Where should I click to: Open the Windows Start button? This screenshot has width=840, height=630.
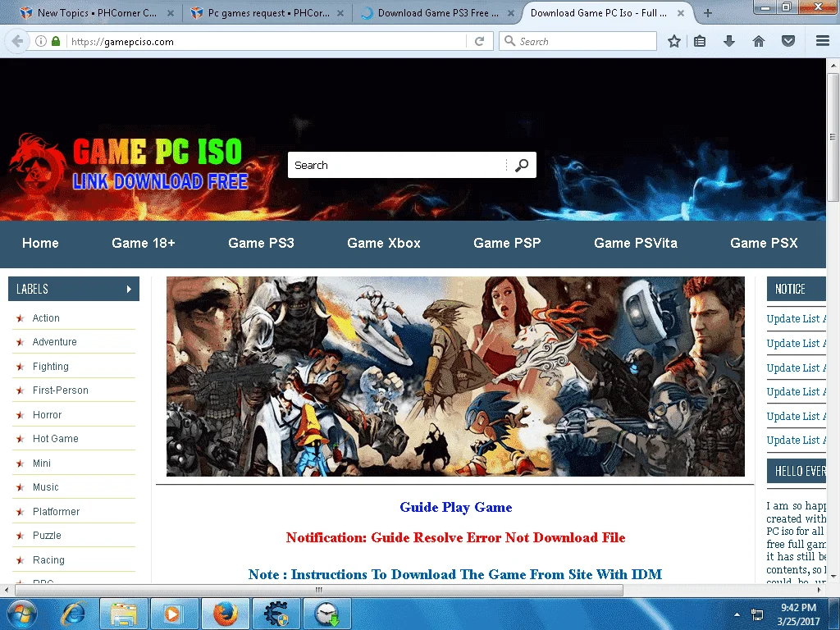tap(22, 614)
